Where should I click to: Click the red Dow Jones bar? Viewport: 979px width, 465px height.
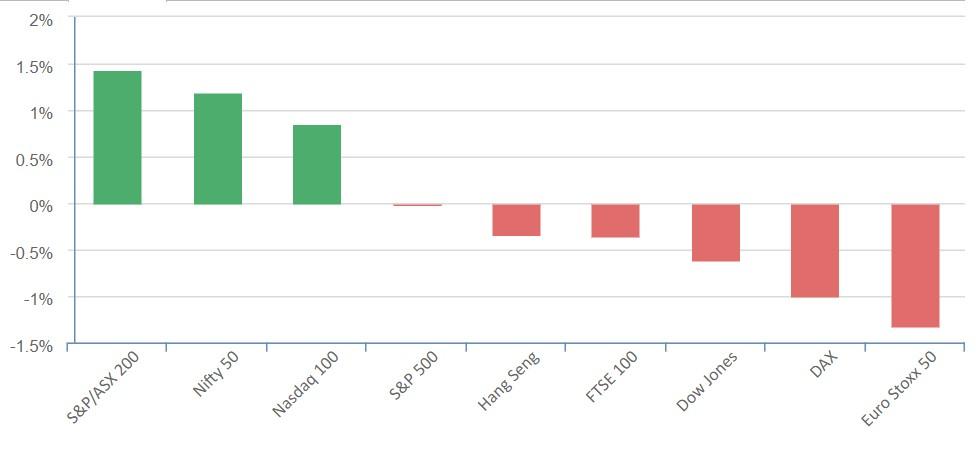(715, 233)
